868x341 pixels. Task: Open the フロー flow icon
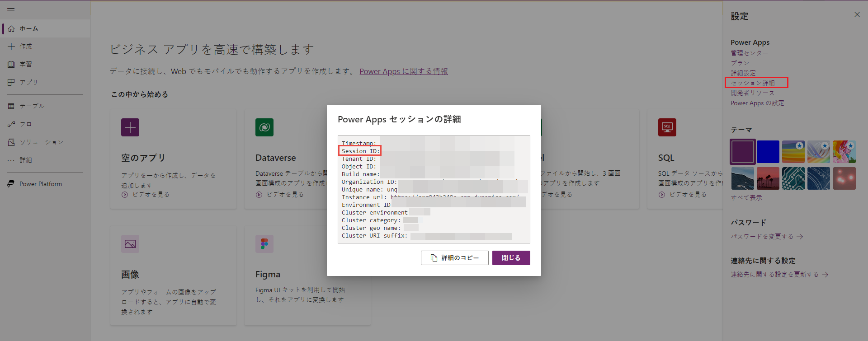point(11,124)
